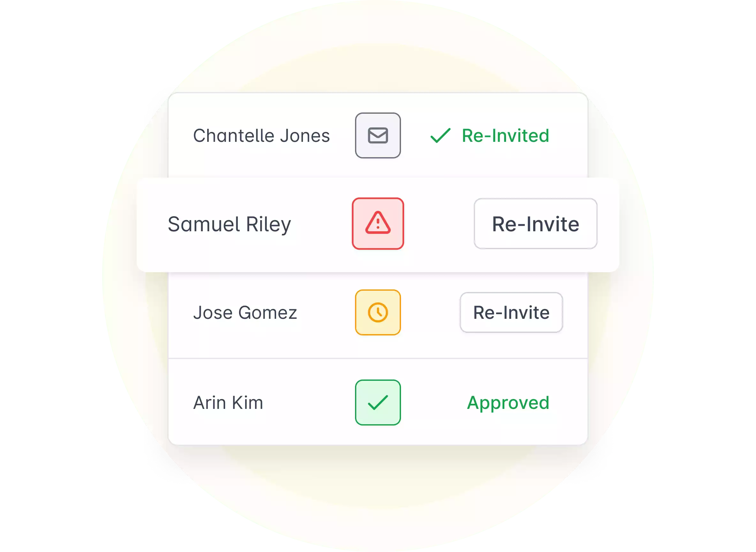Click the word Riley in Samuel's row
The width and height of the screenshot is (756, 552).
[268, 224]
